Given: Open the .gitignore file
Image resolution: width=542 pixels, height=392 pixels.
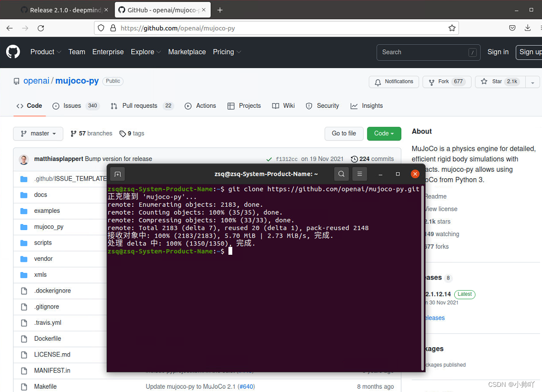Looking at the screenshot, I should 47,307.
